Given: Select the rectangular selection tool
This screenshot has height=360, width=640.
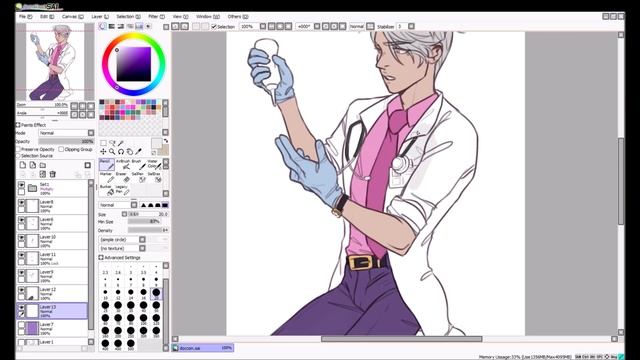Looking at the screenshot, I should 103,143.
